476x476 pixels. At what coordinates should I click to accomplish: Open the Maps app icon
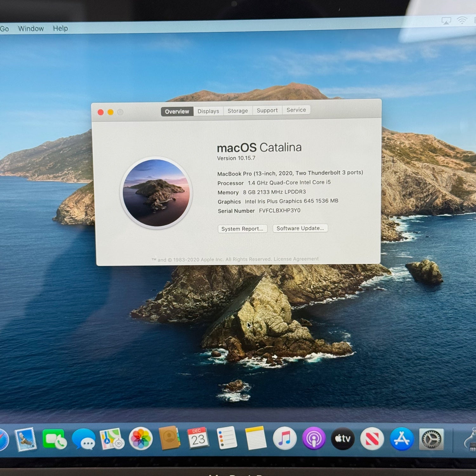point(112,439)
